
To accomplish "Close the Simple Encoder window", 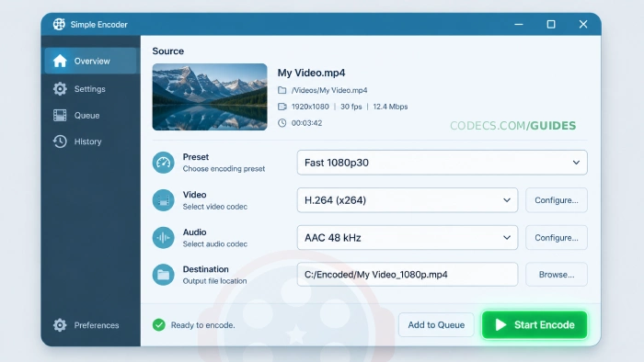I will (x=583, y=24).
